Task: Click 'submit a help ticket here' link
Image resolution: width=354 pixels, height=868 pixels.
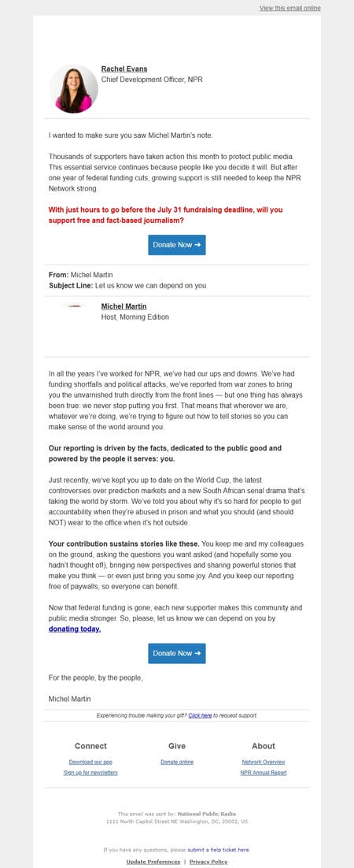Action: click(x=219, y=850)
